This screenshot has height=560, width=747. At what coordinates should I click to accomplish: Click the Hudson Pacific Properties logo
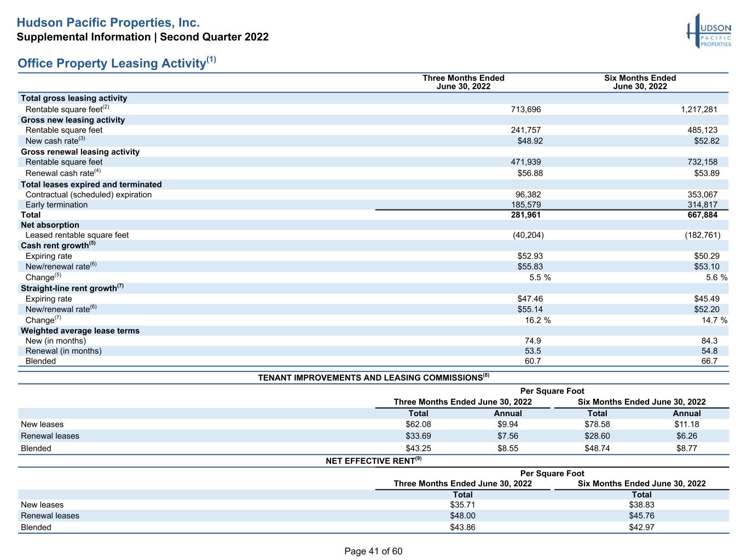point(709,31)
